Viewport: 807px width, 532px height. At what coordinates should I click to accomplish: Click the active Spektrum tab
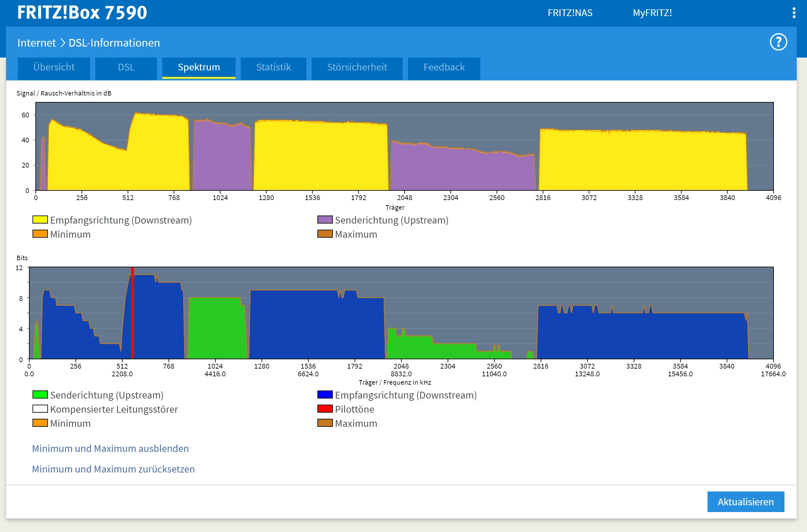point(199,68)
